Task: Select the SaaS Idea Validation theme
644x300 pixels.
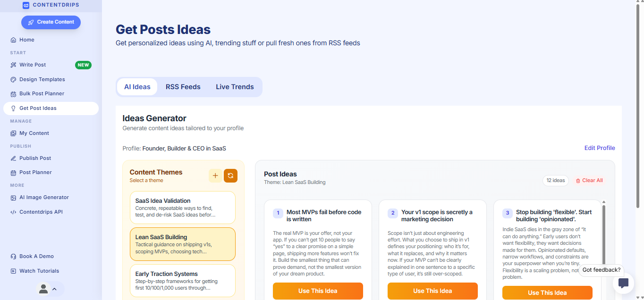Action: pos(182,208)
